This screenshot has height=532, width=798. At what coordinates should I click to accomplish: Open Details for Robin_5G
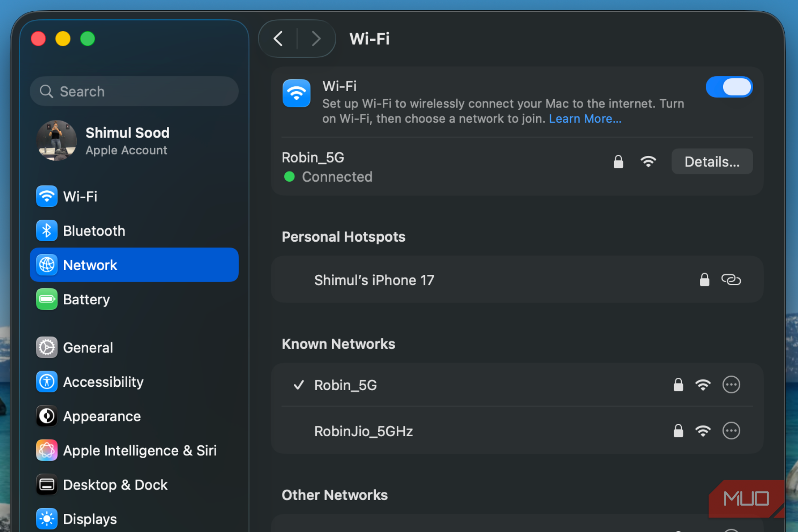click(x=712, y=161)
